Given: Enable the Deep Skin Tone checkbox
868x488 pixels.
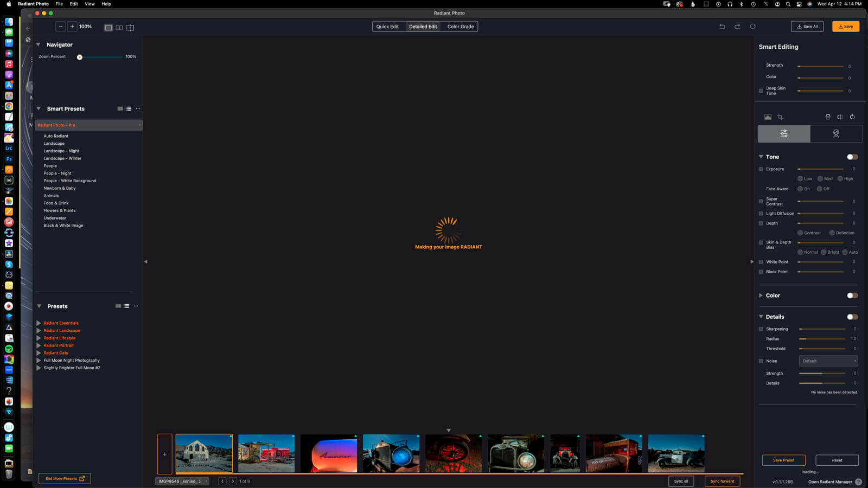Looking at the screenshot, I should pyautogui.click(x=761, y=91).
